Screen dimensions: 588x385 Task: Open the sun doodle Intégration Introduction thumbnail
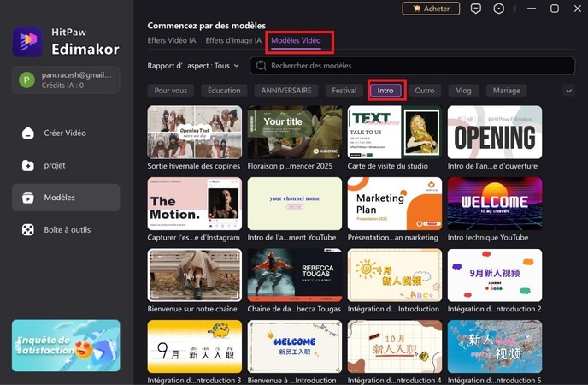click(x=395, y=275)
